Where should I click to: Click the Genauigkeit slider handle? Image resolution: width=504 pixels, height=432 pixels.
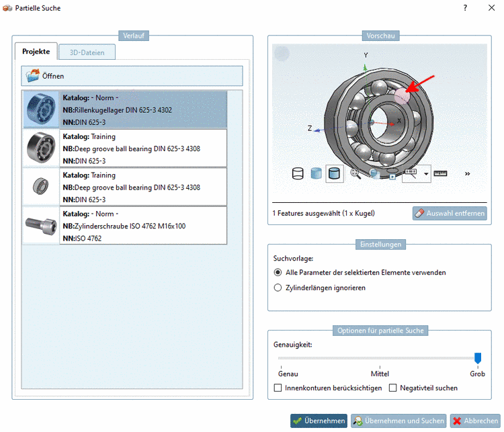(478, 358)
